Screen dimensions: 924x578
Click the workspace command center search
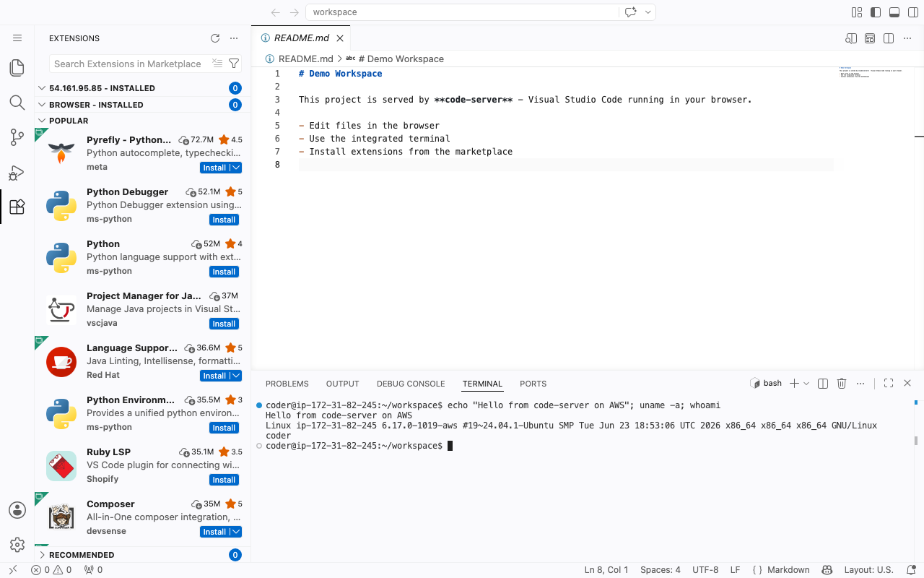click(463, 12)
